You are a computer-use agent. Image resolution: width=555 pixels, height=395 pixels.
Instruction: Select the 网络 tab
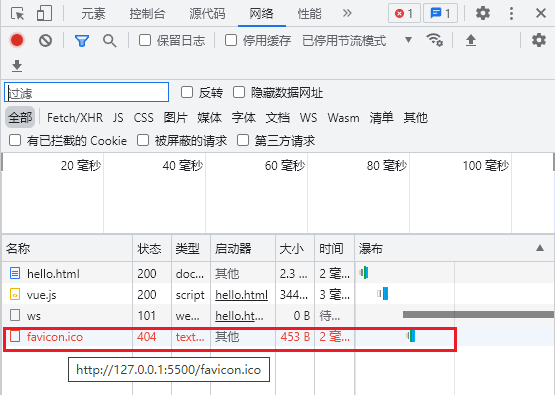[262, 13]
